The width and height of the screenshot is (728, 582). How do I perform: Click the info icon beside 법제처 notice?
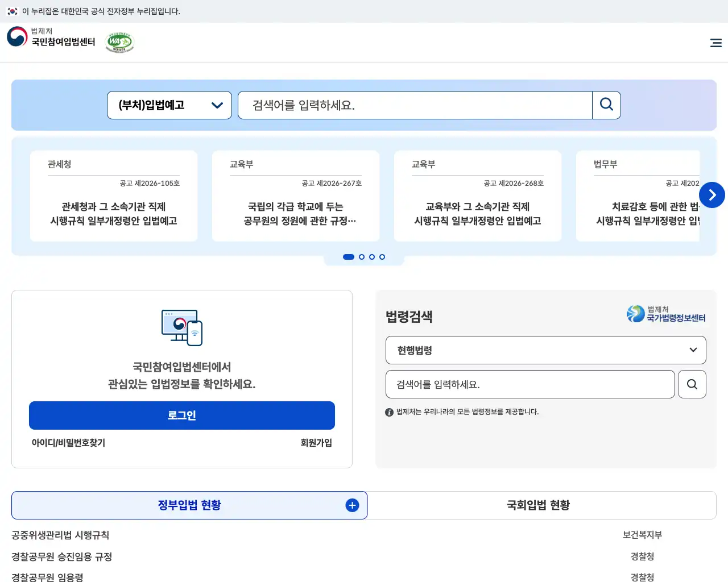pos(390,412)
